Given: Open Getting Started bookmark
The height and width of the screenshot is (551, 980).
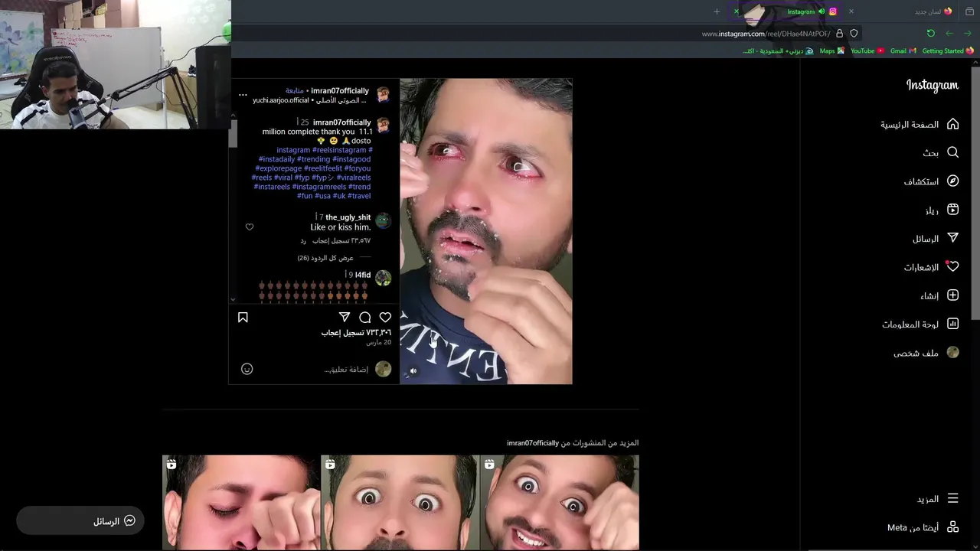Looking at the screenshot, I should (x=948, y=51).
